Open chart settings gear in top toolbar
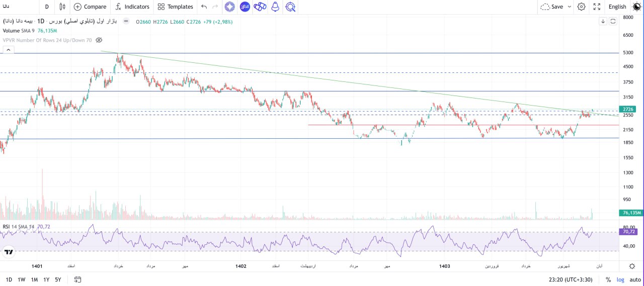The image size is (644, 286). coord(581,7)
